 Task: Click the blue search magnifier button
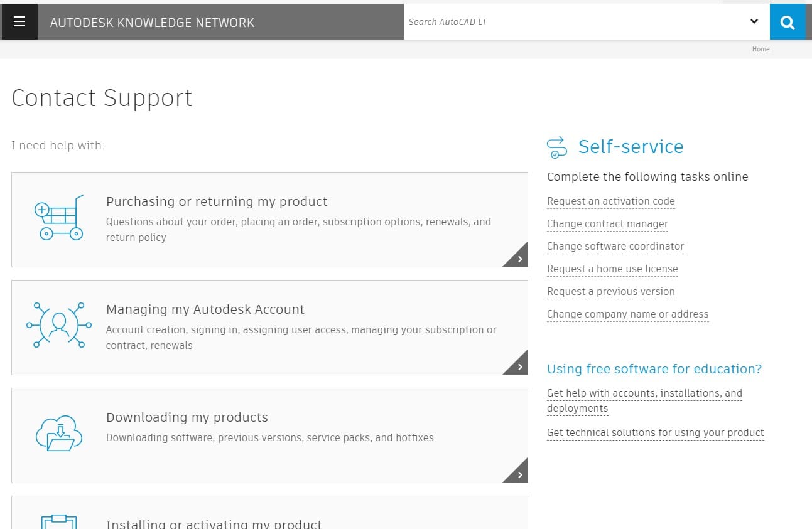788,22
